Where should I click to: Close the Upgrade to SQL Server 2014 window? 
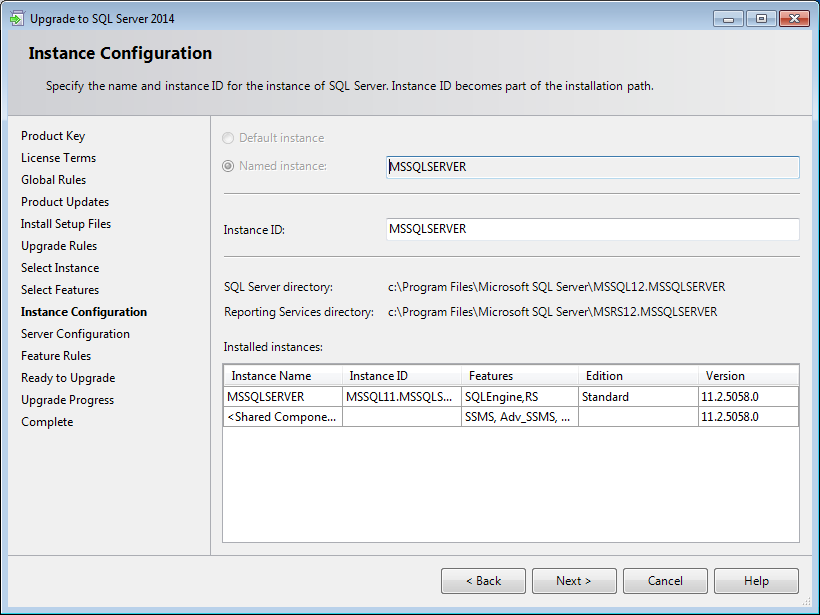794,19
